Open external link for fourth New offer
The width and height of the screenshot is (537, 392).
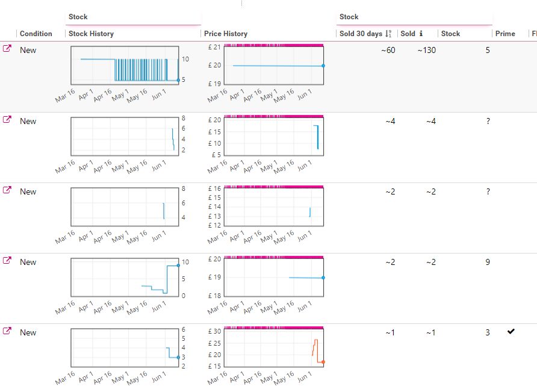[7, 260]
